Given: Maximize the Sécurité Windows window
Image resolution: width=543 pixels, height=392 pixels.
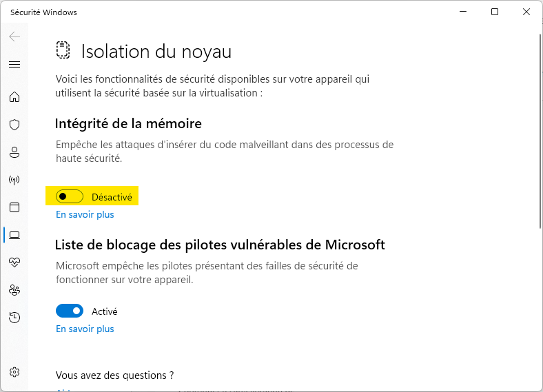Looking at the screenshot, I should (495, 12).
